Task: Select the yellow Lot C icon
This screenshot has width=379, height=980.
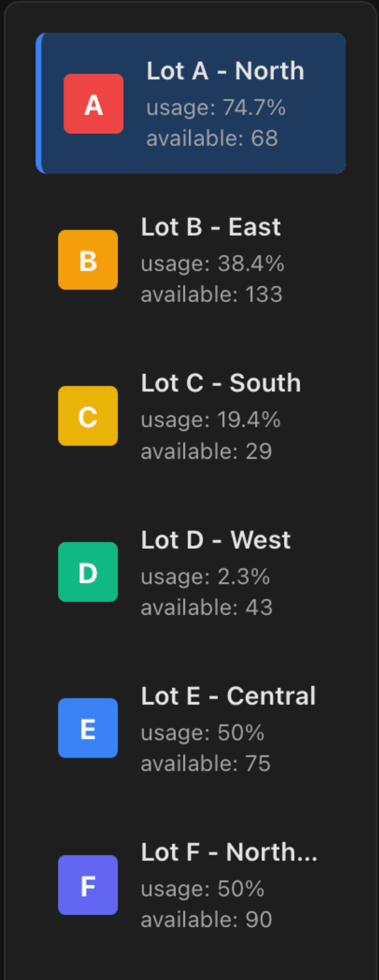Action: tap(88, 416)
